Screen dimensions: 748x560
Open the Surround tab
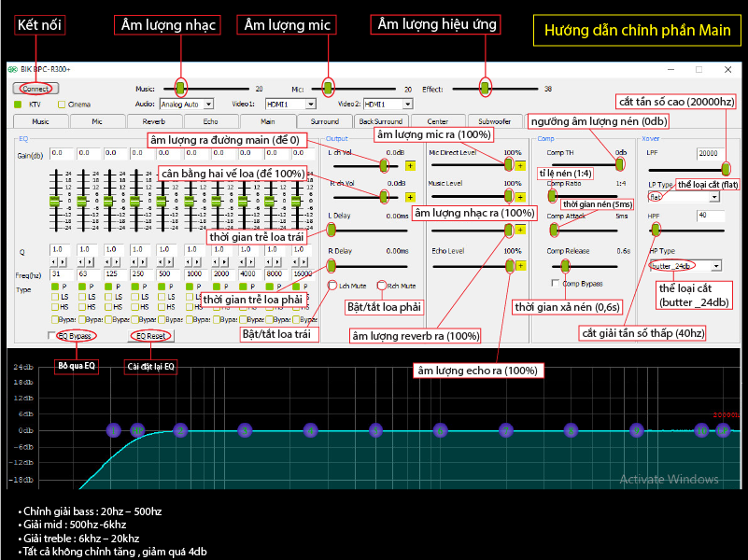[324, 121]
